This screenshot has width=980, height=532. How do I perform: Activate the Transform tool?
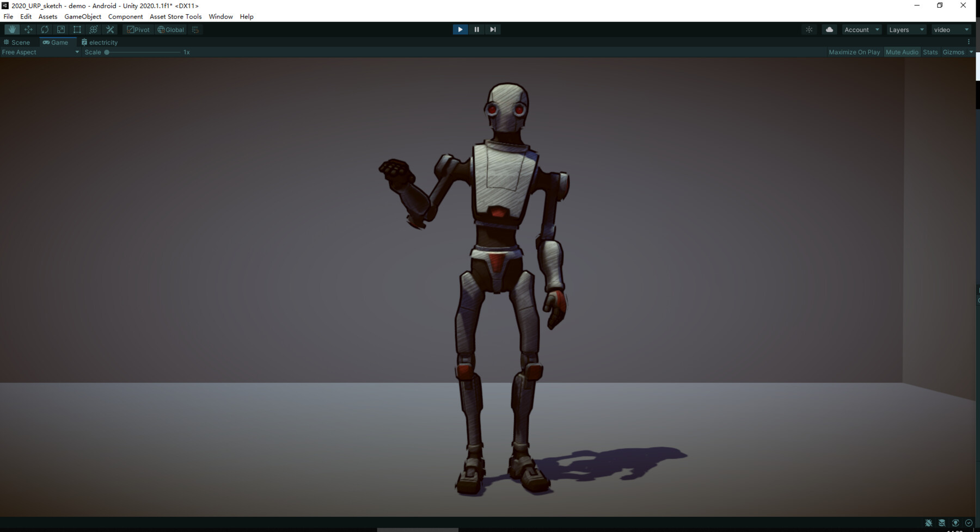tap(93, 29)
